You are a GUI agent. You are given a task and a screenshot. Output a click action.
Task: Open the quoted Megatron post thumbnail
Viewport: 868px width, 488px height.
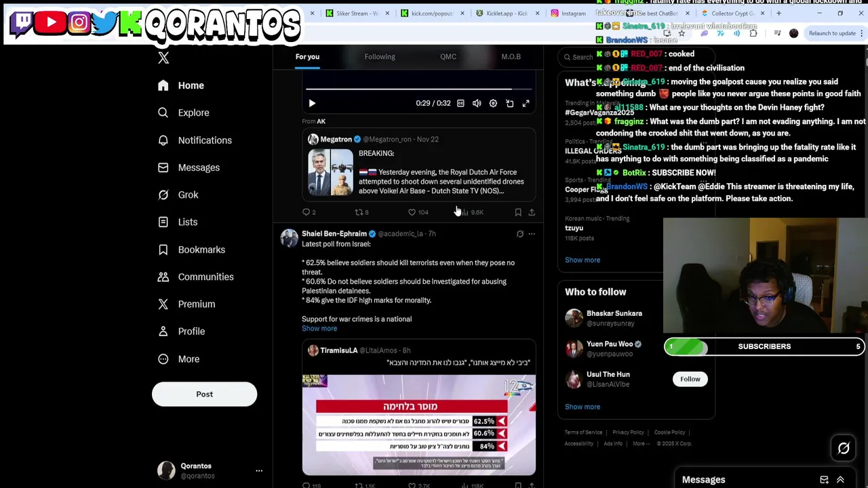pos(331,172)
